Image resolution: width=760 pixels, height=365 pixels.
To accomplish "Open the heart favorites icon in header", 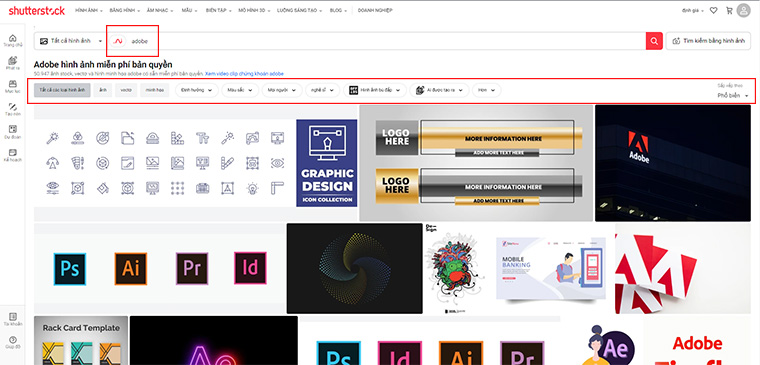I will coord(713,11).
